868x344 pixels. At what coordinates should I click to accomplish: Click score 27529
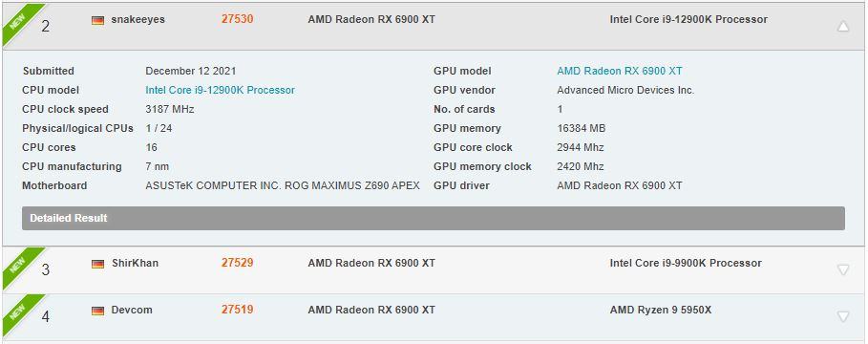[x=238, y=263]
